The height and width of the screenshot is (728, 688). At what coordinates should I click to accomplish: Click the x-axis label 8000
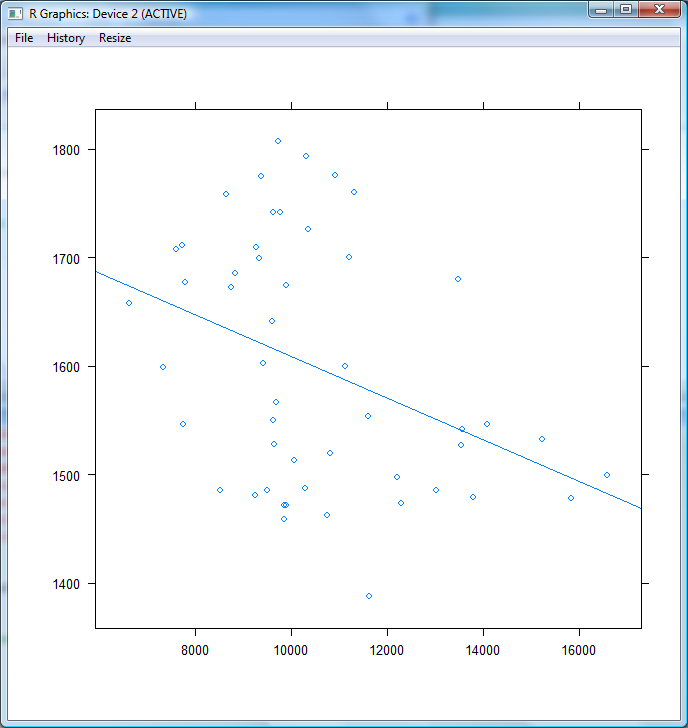tap(195, 650)
